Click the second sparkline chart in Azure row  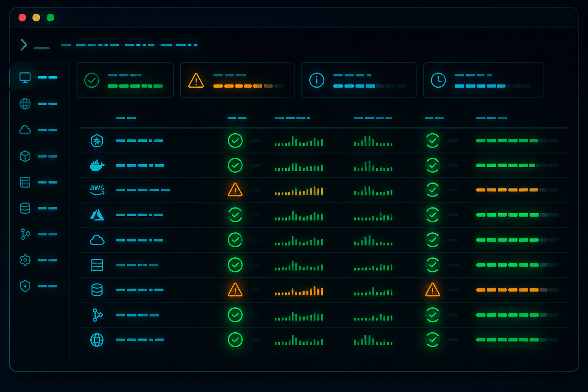373,216
